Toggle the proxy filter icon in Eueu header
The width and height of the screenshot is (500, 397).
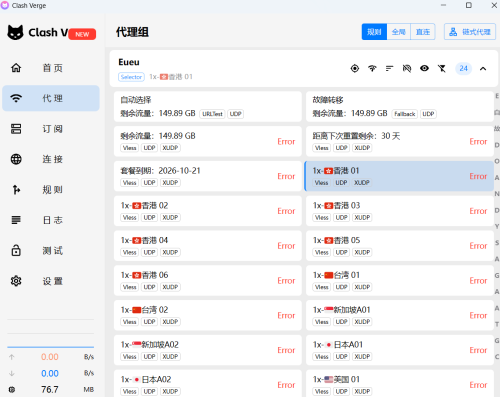tap(442, 68)
